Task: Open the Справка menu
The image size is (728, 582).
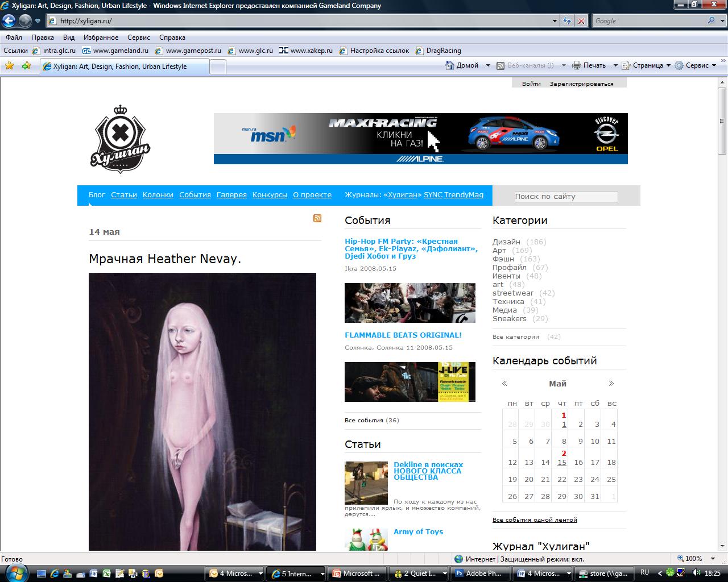Action: pos(172,38)
